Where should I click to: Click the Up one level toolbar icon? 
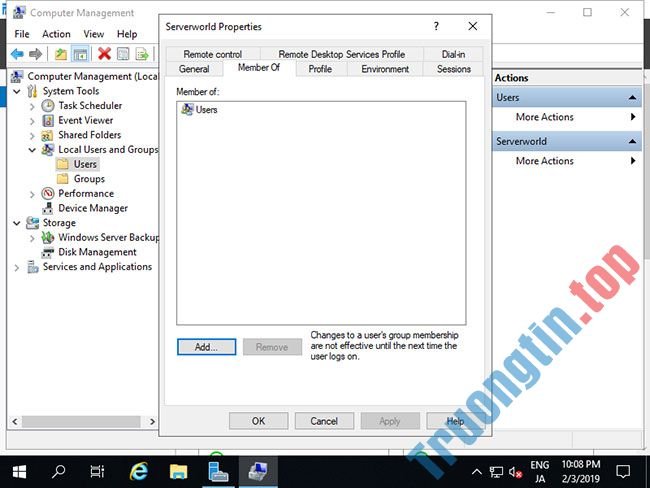tap(61, 54)
